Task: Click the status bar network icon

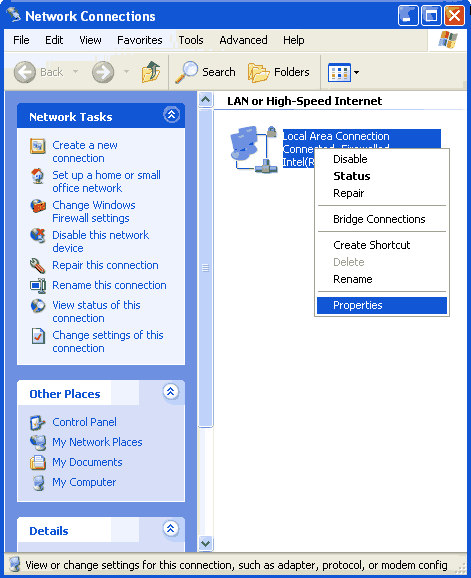Action: [x=15, y=564]
